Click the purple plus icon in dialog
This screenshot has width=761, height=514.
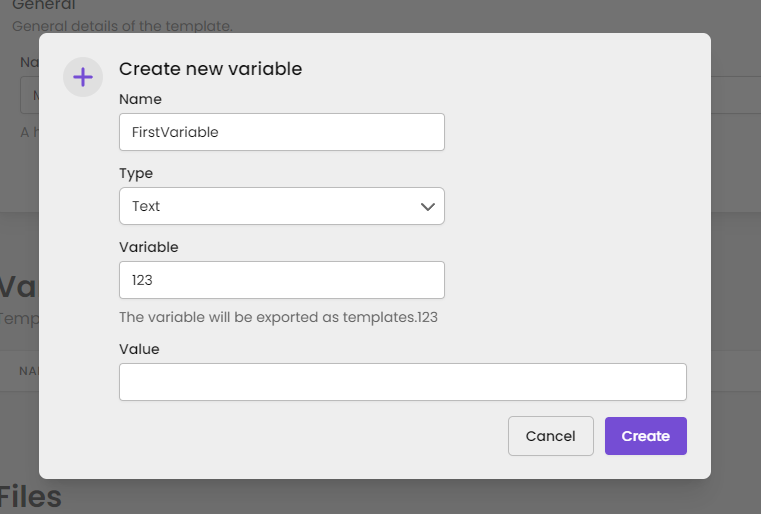[83, 77]
